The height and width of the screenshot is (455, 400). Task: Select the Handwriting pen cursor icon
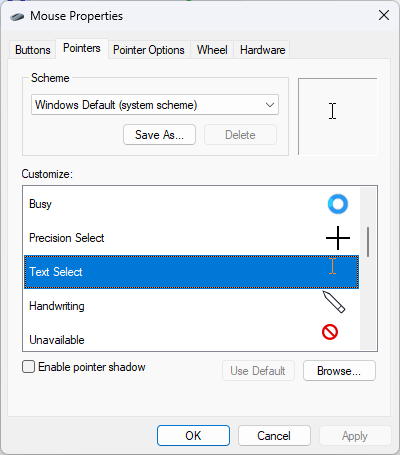click(x=334, y=302)
